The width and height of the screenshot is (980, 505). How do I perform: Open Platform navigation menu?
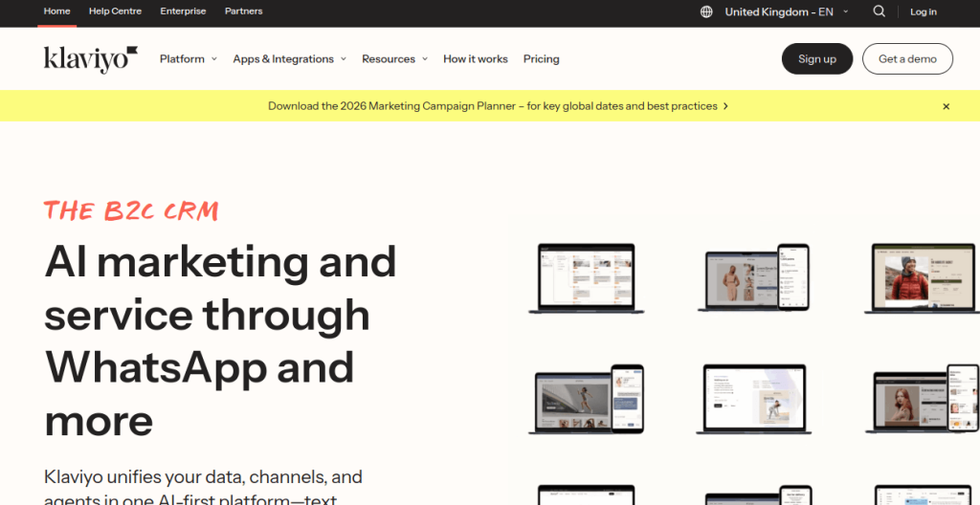pyautogui.click(x=182, y=58)
